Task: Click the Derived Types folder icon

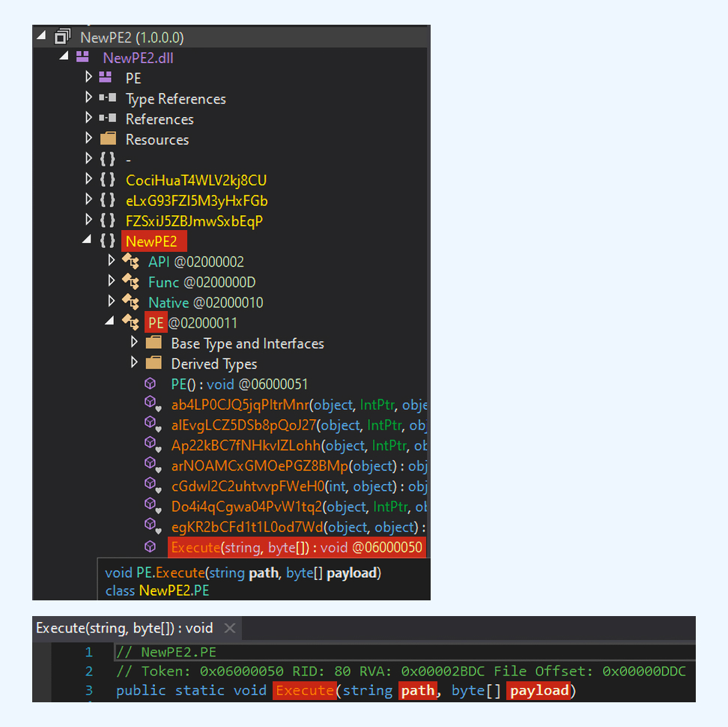Action: pos(154,363)
